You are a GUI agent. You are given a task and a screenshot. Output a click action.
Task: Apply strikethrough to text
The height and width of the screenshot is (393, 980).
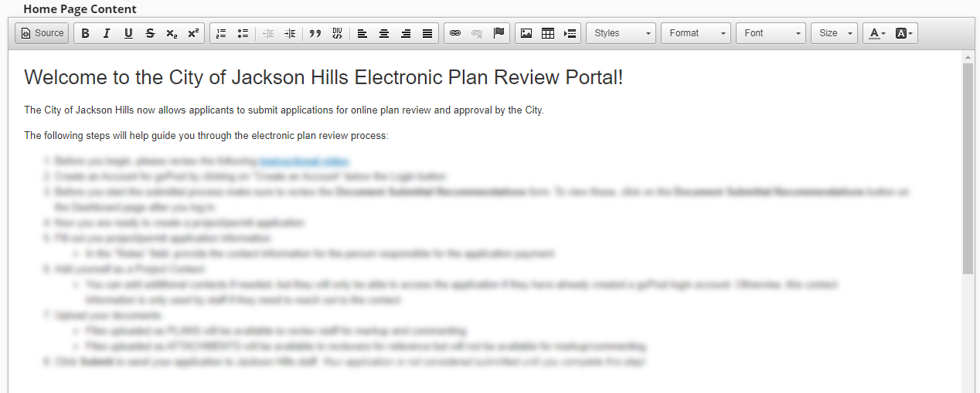click(x=150, y=33)
